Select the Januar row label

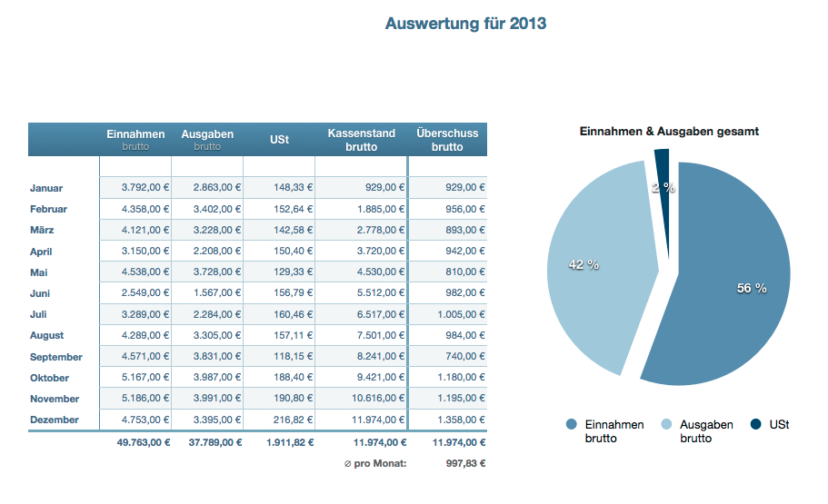click(x=46, y=188)
